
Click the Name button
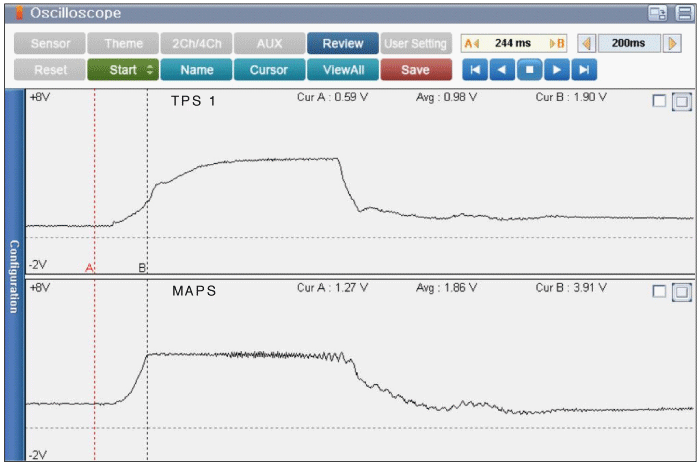tap(196, 70)
